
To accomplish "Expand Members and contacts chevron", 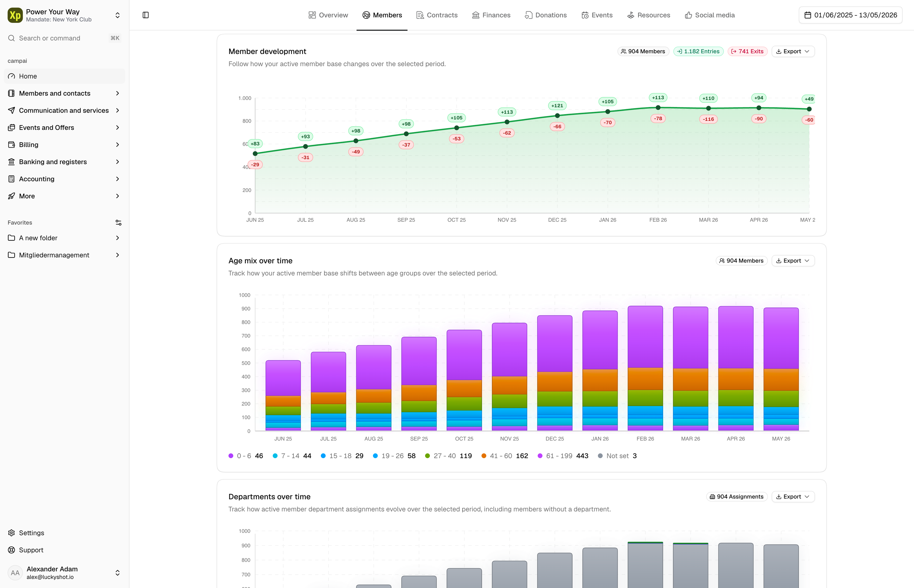I will tap(118, 93).
